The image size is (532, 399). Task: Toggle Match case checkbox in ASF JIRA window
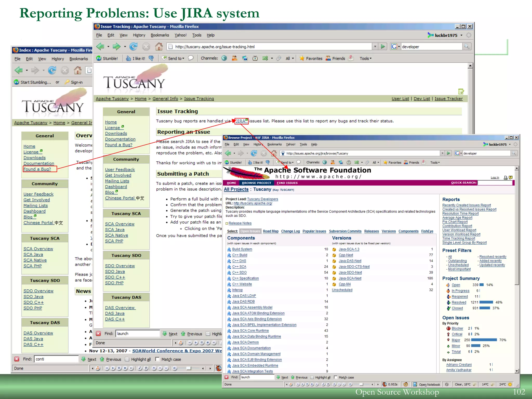tap(335, 377)
